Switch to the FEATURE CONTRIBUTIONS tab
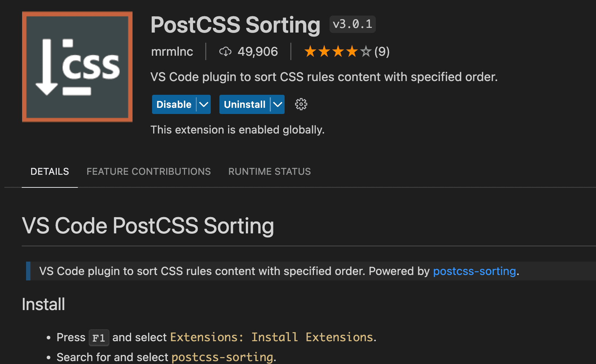 point(148,172)
